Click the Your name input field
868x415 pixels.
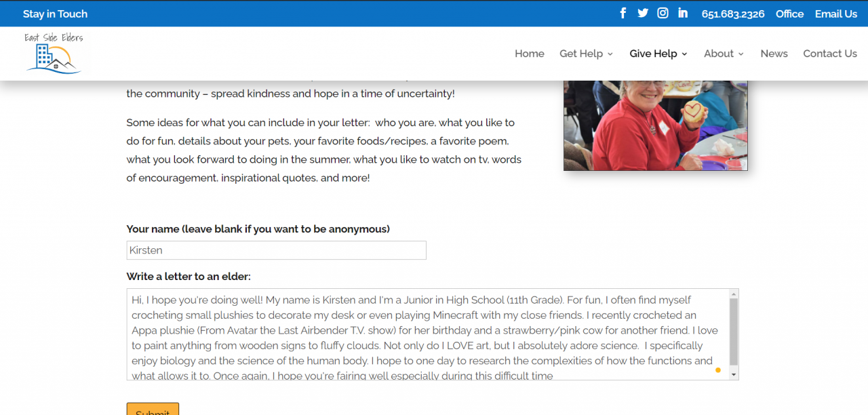tap(276, 250)
